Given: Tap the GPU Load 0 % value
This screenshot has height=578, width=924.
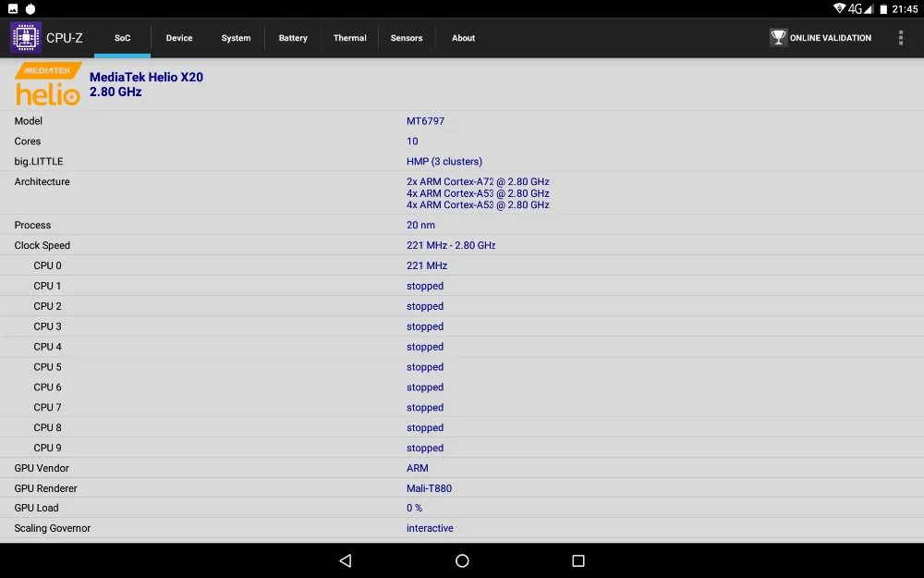Looking at the screenshot, I should click(x=414, y=508).
